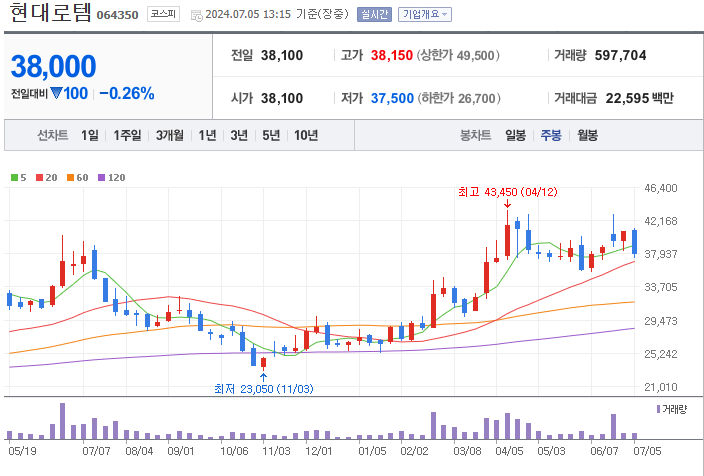Click the orange 60 moving average legend
The height and width of the screenshot is (476, 704).
(x=78, y=178)
